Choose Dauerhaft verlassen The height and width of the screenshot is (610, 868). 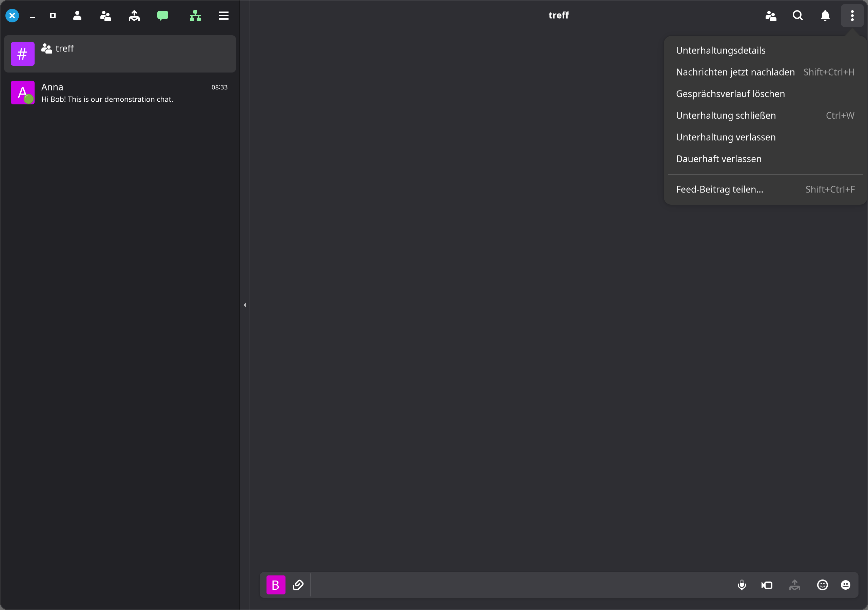tap(766, 159)
